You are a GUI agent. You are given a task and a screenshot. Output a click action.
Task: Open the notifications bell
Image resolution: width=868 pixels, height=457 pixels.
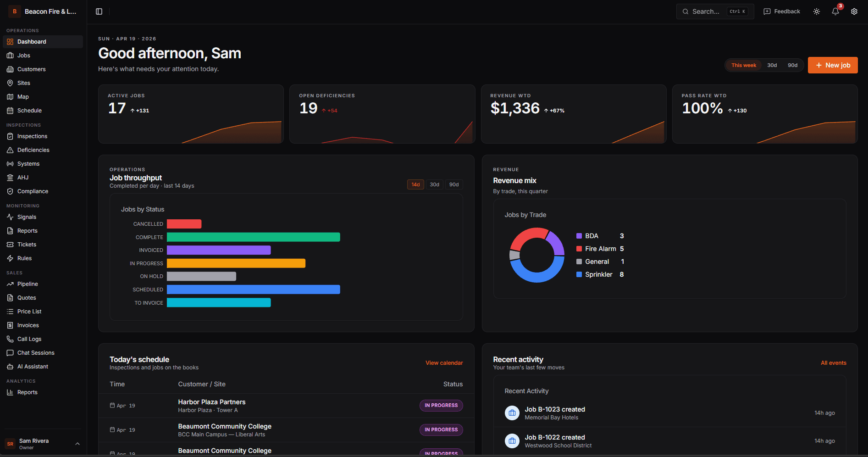tap(835, 11)
